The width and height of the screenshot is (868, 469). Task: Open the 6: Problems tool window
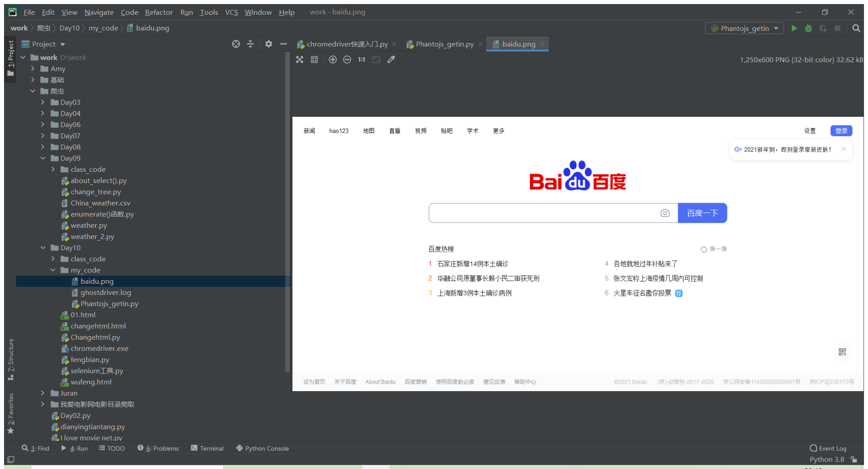[158, 448]
